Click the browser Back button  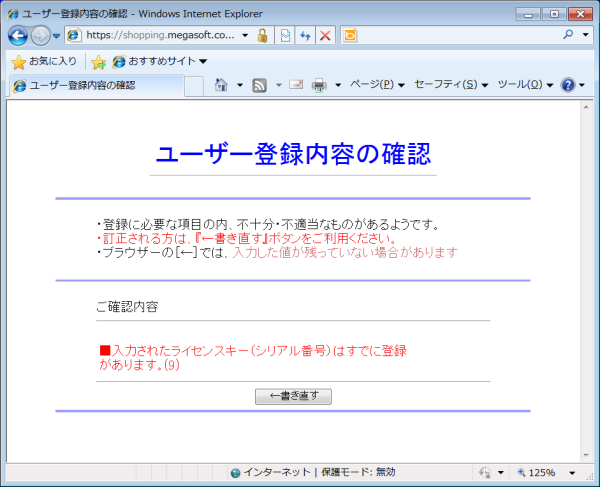18,35
